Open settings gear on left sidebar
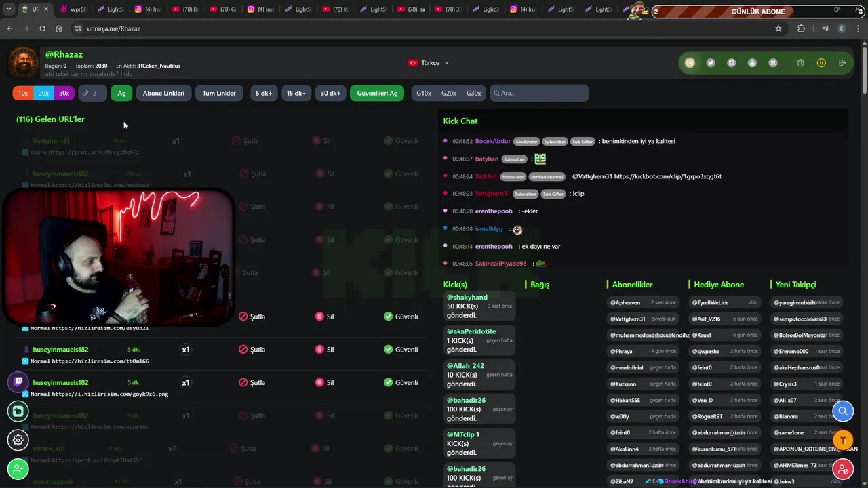The height and width of the screenshot is (488, 868). pyautogui.click(x=18, y=440)
